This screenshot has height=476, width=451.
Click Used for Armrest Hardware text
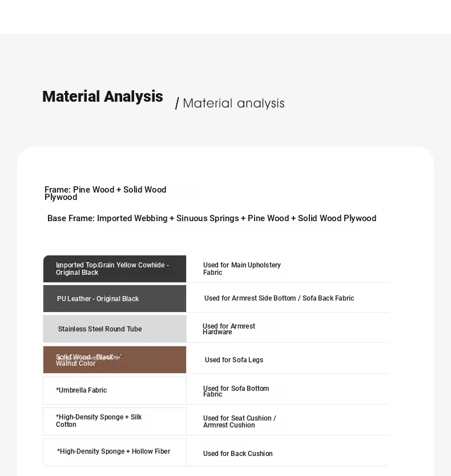(229, 329)
